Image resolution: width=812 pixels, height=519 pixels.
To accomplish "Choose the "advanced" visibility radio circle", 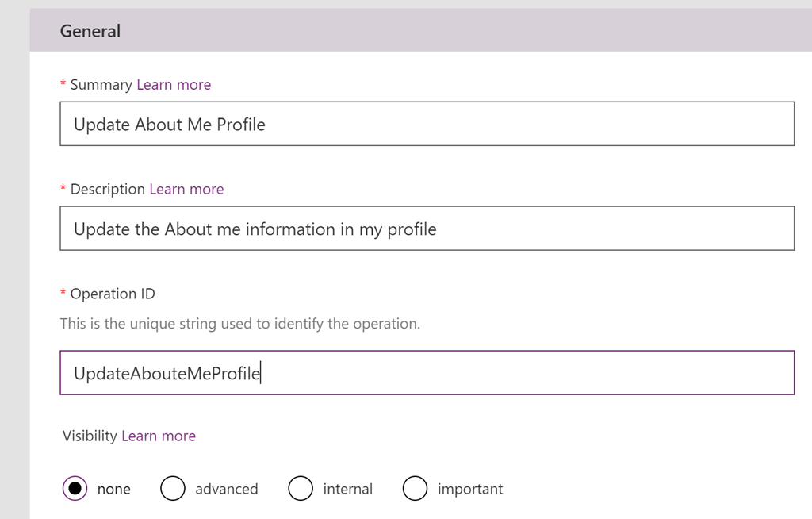I will coord(172,488).
